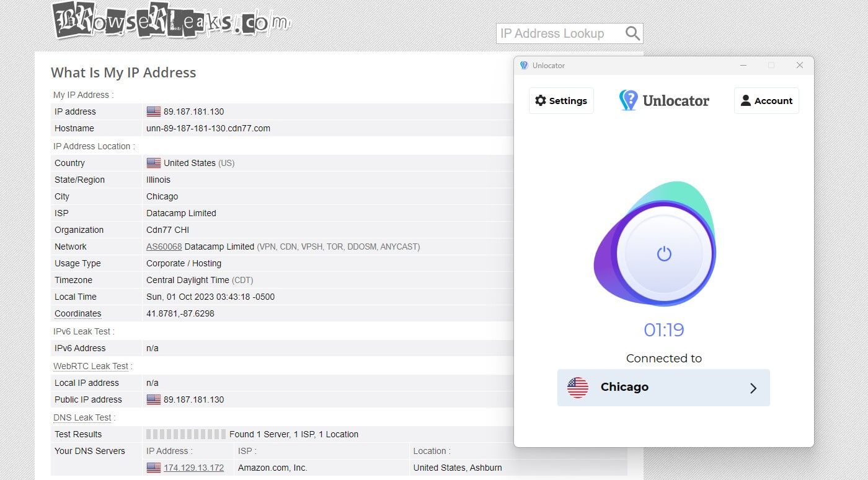Click the flag beside DNS server 174.129.13.172
The width and height of the screenshot is (868, 480).
coord(154,468)
